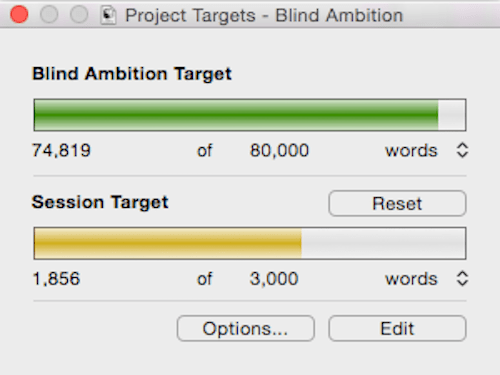The image size is (500, 375).
Task: Click the 74,819 current word count
Action: 61,150
